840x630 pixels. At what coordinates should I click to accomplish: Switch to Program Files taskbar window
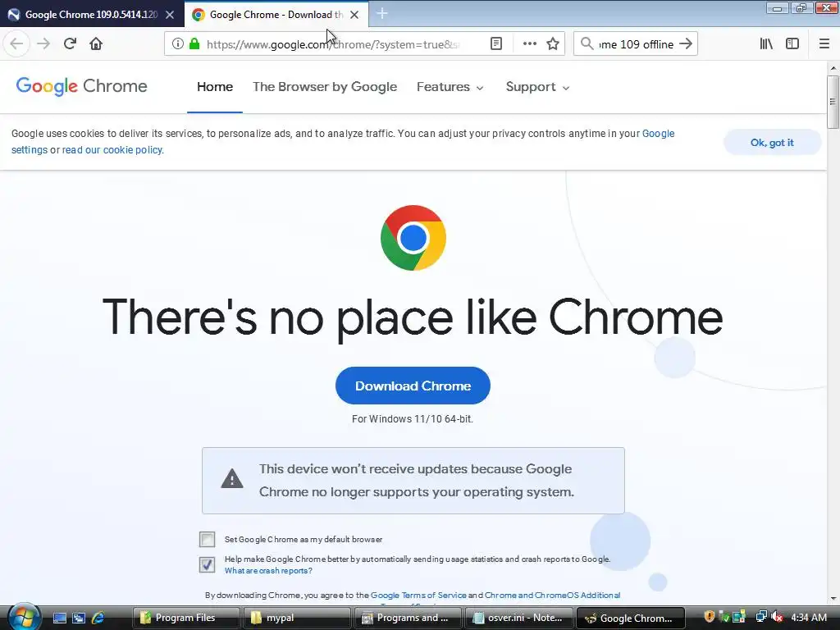click(x=186, y=618)
